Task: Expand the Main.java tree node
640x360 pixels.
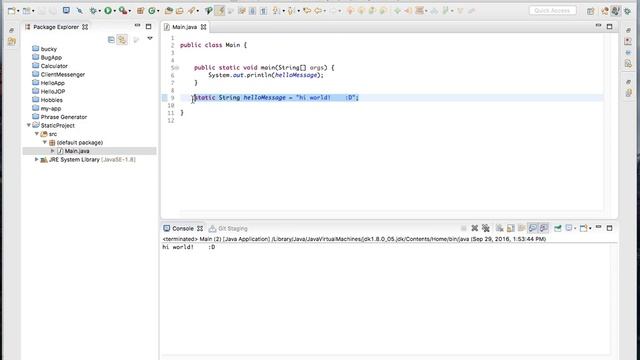Action: click(x=52, y=151)
